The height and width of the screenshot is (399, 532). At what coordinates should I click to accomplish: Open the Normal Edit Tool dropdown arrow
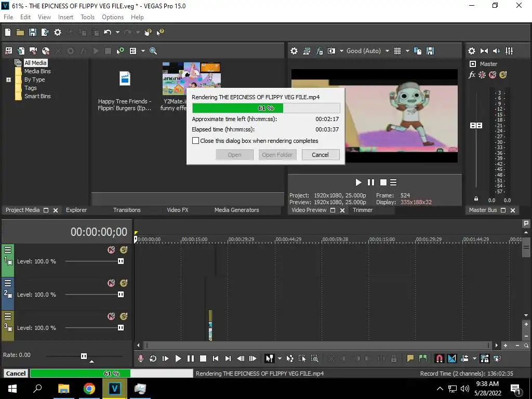click(280, 358)
